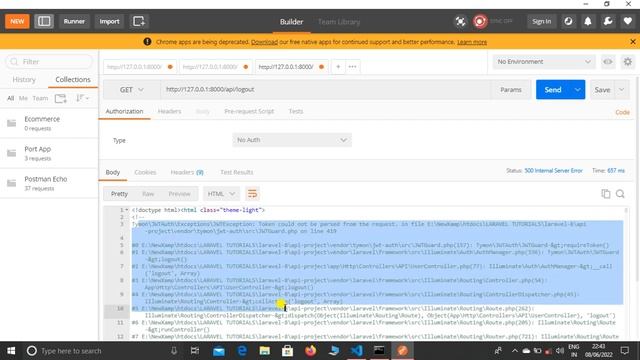Open File Explorer from taskbar
The width and height of the screenshot is (640, 360).
(264, 350)
